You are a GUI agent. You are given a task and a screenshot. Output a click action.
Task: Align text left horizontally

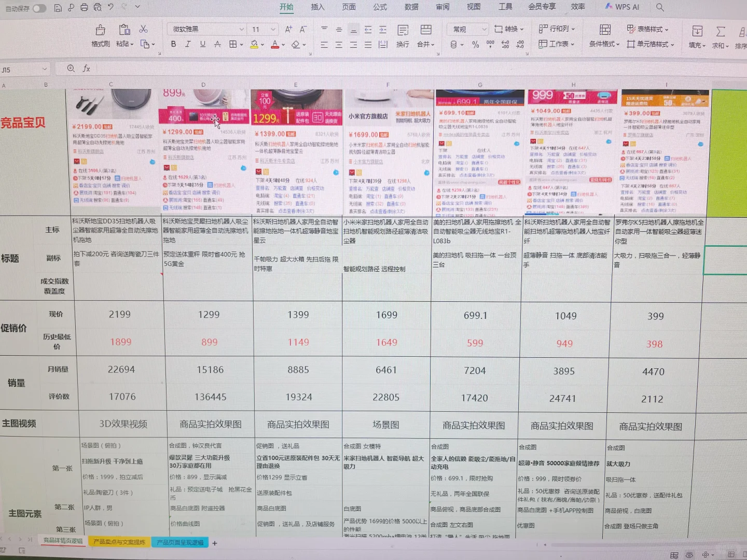324,45
